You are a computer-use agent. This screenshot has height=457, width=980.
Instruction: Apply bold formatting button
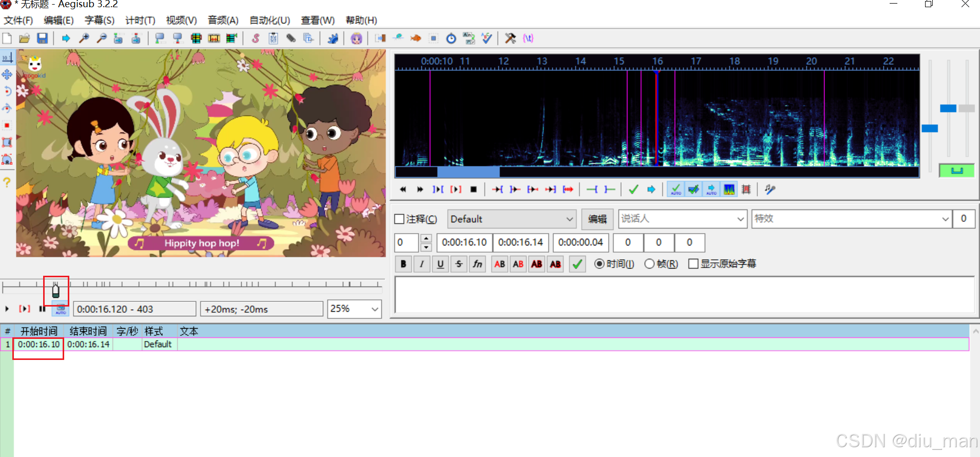[403, 264]
